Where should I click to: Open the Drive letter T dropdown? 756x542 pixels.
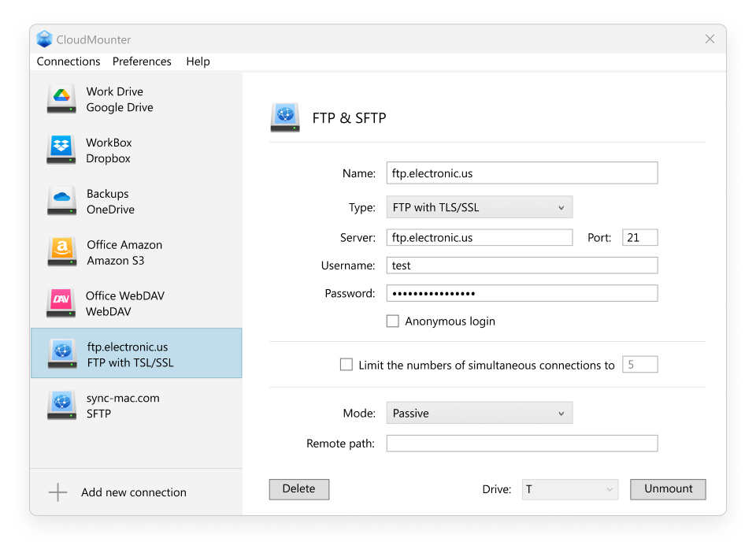click(x=569, y=489)
